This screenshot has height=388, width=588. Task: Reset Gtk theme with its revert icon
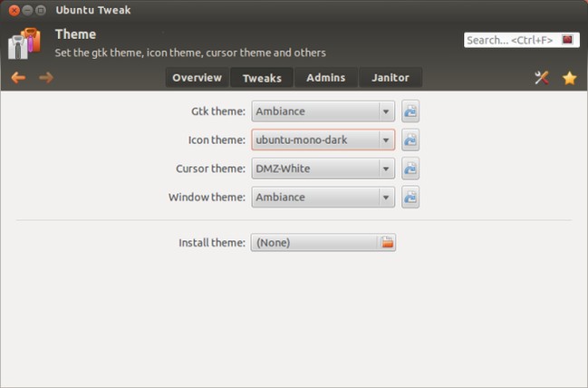tap(410, 112)
